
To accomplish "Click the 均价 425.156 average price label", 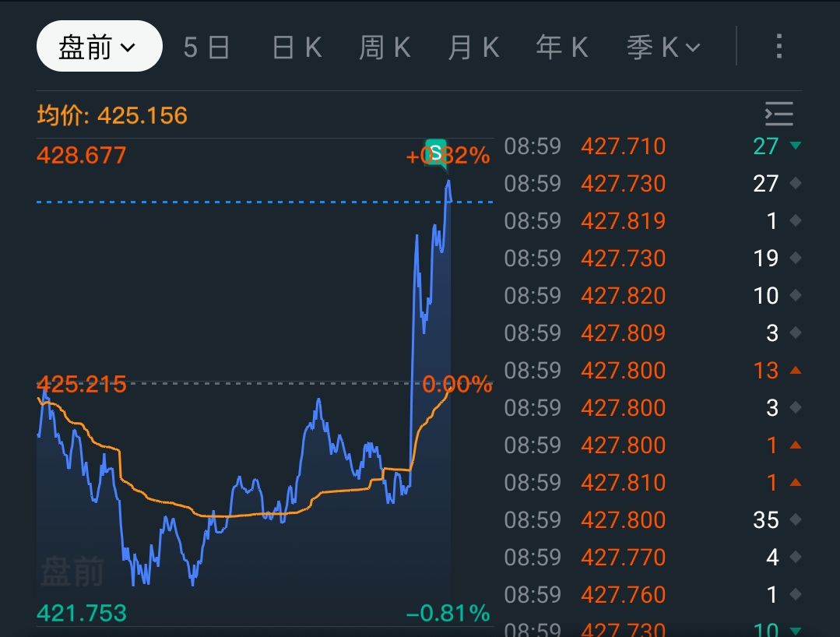I will point(112,116).
